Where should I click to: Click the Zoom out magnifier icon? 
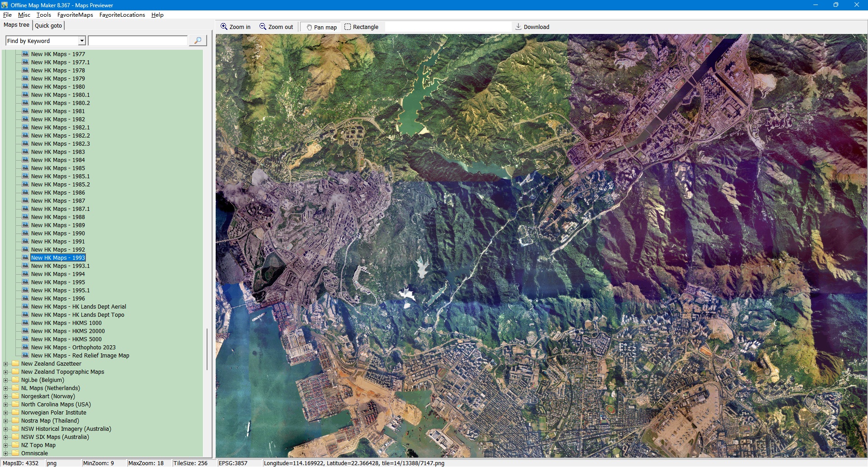[x=263, y=27]
